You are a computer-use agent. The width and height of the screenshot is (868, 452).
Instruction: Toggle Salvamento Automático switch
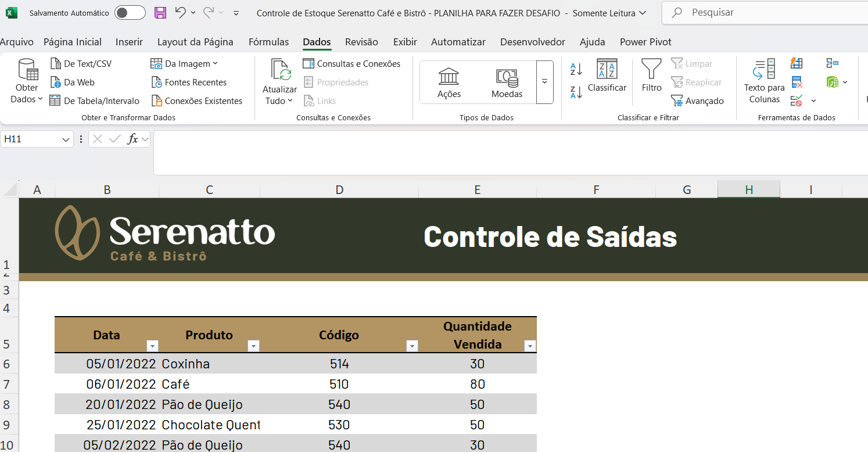coord(130,12)
